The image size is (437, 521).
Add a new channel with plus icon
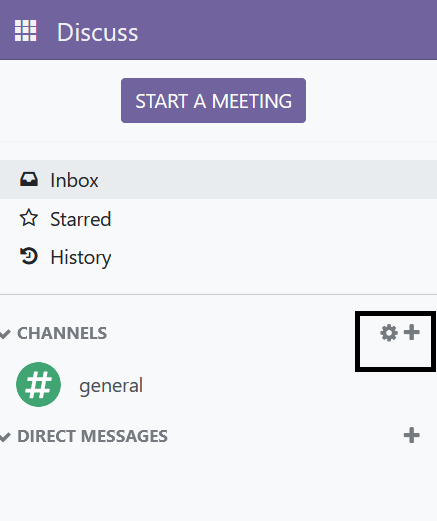click(412, 332)
